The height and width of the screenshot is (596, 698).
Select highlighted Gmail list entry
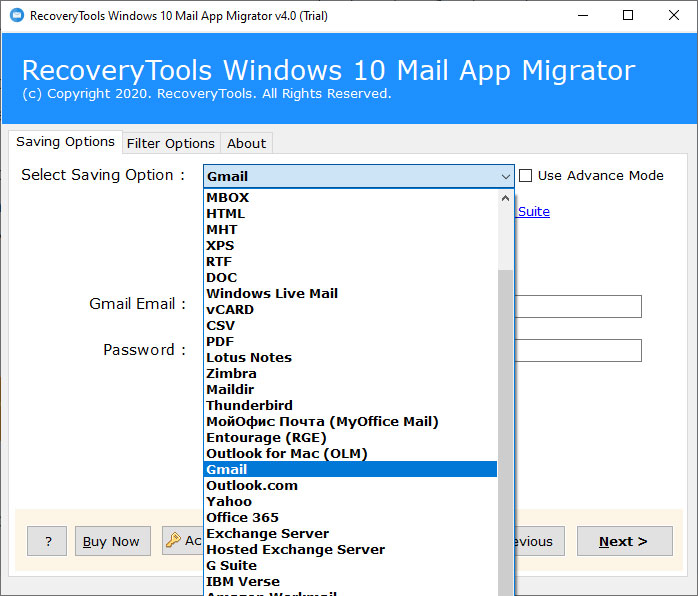(x=351, y=470)
